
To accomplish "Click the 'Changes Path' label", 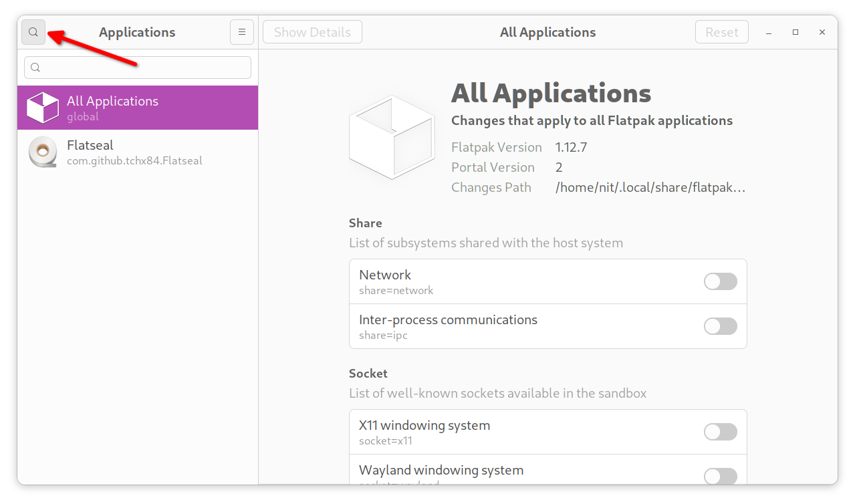I will point(491,187).
